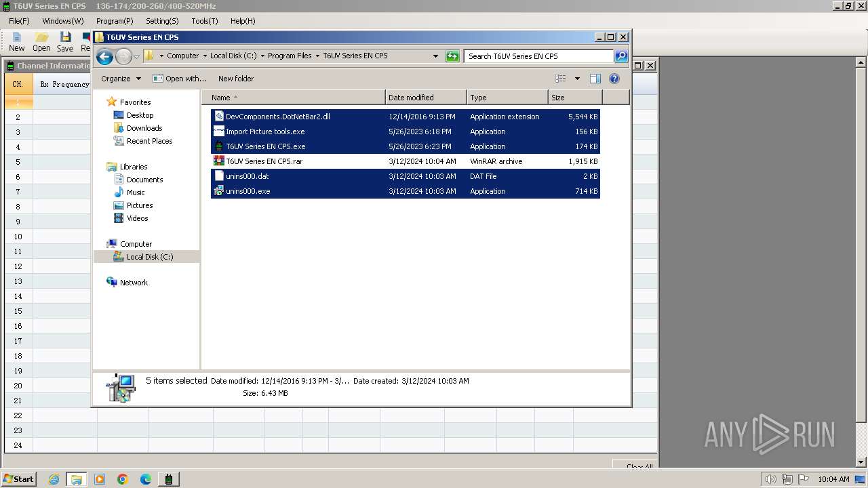Select Favorites in navigation pane
The image size is (868, 488).
[x=135, y=102]
